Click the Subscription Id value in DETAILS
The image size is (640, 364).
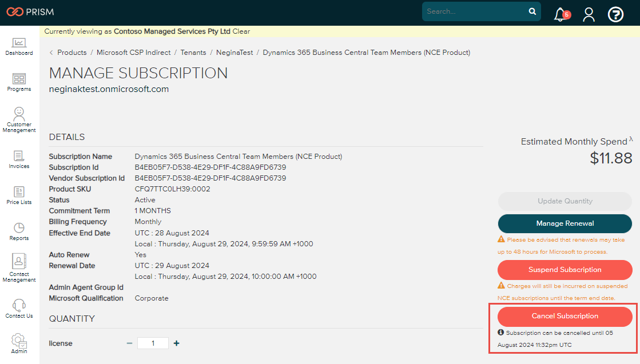pyautogui.click(x=210, y=167)
